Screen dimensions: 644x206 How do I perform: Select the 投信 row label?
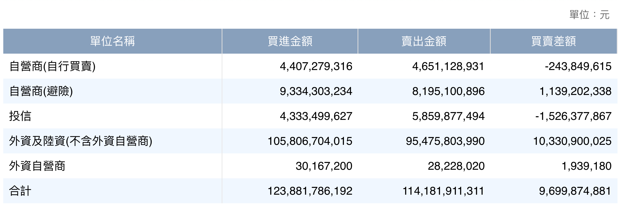[x=20, y=116]
